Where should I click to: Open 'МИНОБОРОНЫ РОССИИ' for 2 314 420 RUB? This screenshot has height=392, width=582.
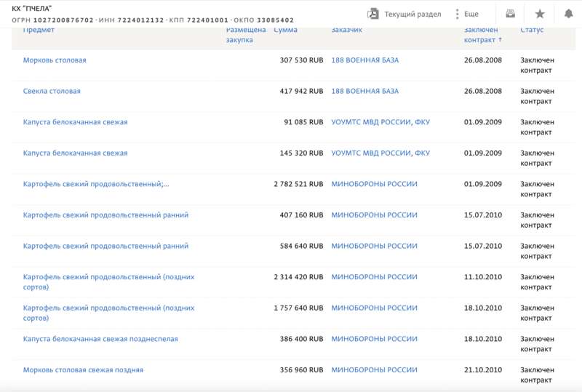coord(374,277)
